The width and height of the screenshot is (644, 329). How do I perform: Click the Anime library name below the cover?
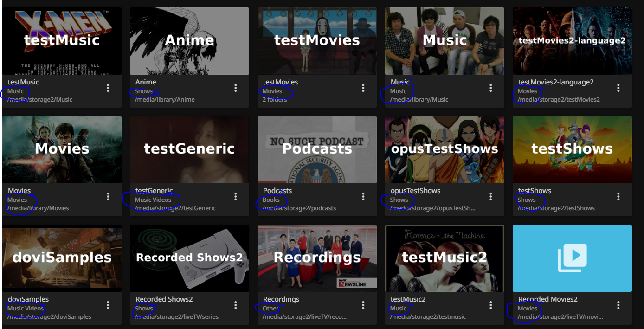coord(146,82)
